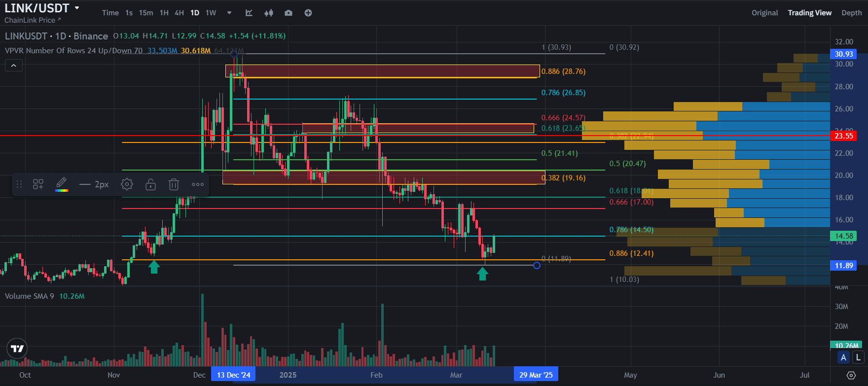The image size is (868, 386).
Task: Click the VPVR Number Of Rows indicator legend
Action: (73, 50)
